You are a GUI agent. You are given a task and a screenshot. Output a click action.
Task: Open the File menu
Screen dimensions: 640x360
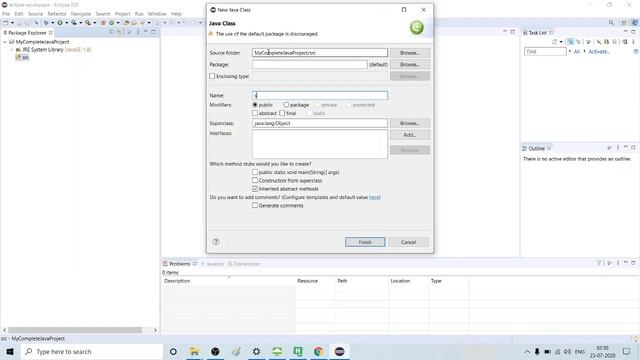click(6, 14)
